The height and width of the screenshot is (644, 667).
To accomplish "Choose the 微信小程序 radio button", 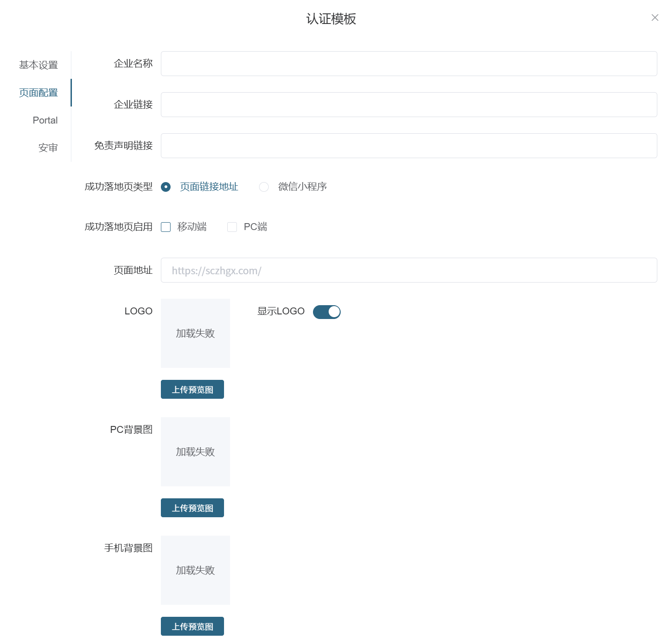I will 264,187.
